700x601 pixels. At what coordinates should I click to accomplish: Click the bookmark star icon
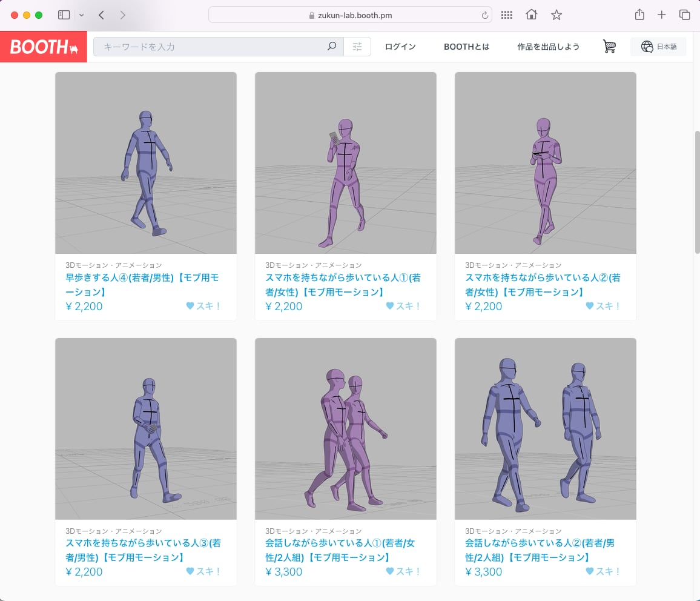click(556, 15)
